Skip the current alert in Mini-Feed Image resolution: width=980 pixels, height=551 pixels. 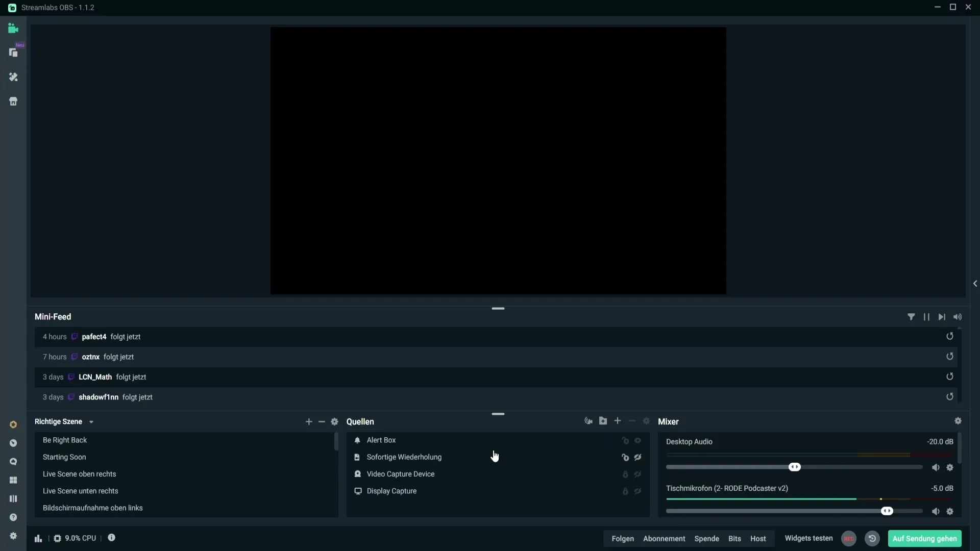tap(942, 317)
